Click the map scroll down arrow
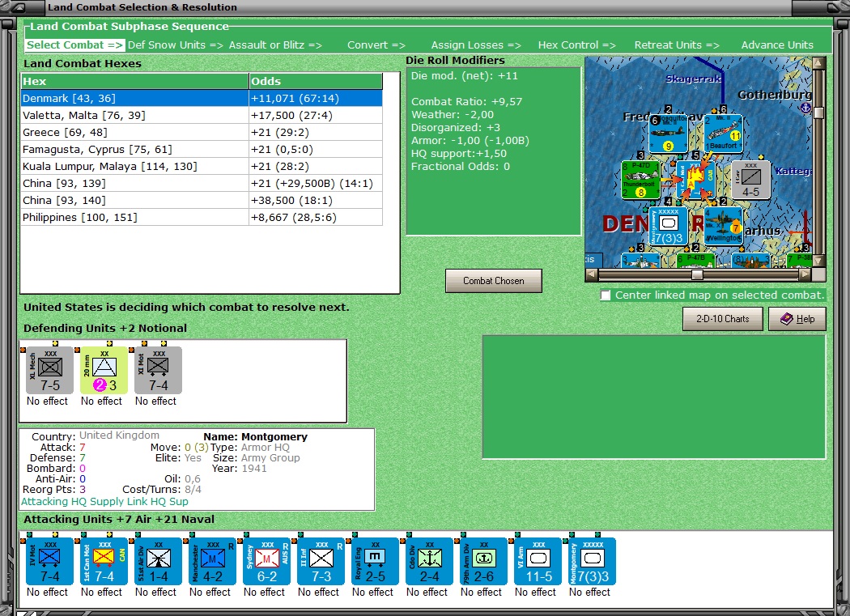850x616 pixels. (818, 261)
